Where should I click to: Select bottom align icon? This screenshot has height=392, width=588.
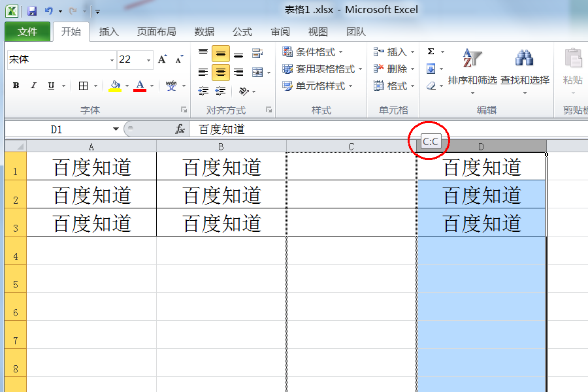tap(238, 54)
